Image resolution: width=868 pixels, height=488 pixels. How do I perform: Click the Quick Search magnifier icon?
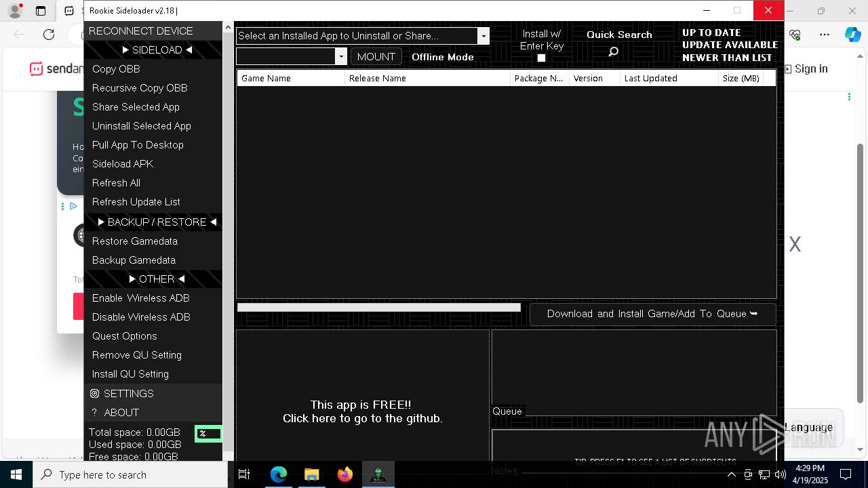pyautogui.click(x=613, y=52)
